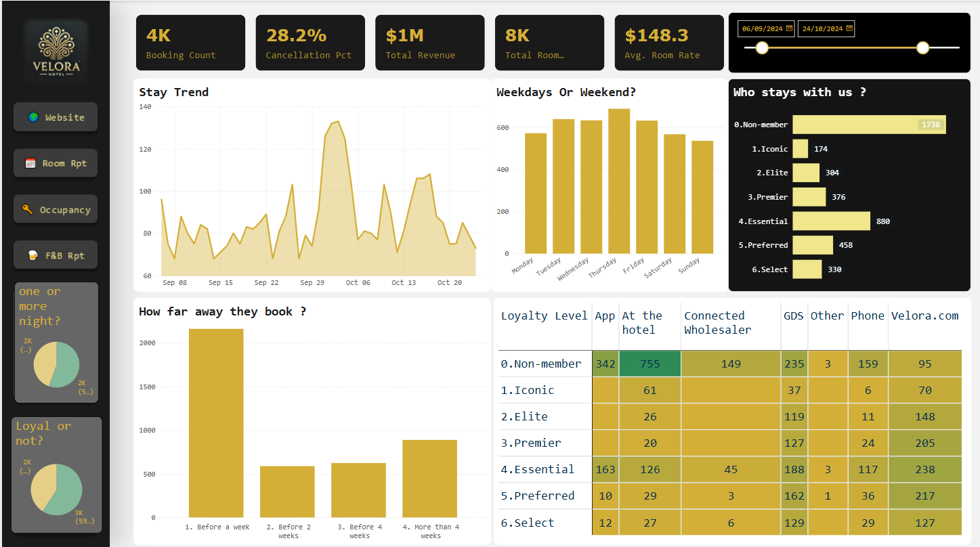
Task: Select the Friday bar in weekday chart
Action: (647, 187)
